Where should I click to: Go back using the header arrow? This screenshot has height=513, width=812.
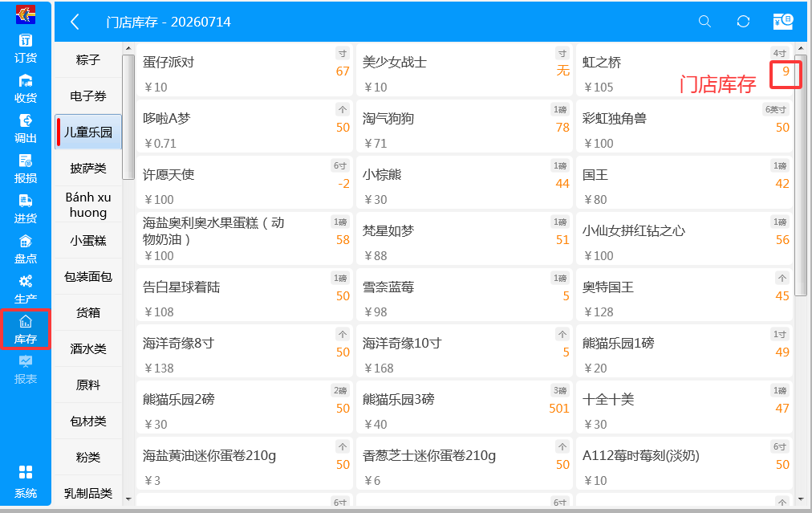click(75, 22)
